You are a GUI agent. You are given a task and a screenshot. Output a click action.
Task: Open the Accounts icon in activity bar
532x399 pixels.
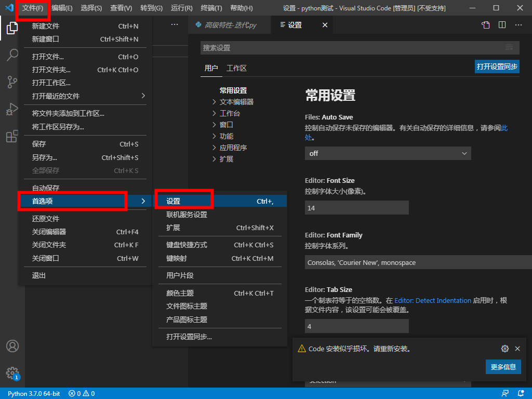click(x=12, y=346)
